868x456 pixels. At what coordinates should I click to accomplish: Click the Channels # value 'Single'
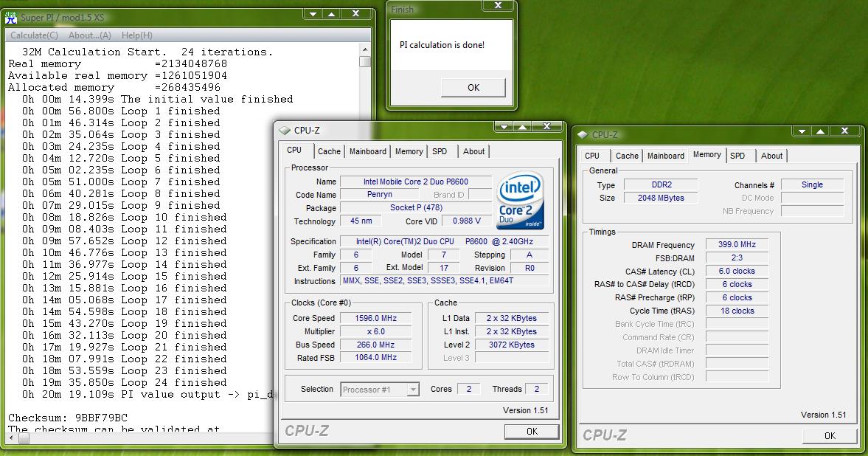click(x=812, y=184)
